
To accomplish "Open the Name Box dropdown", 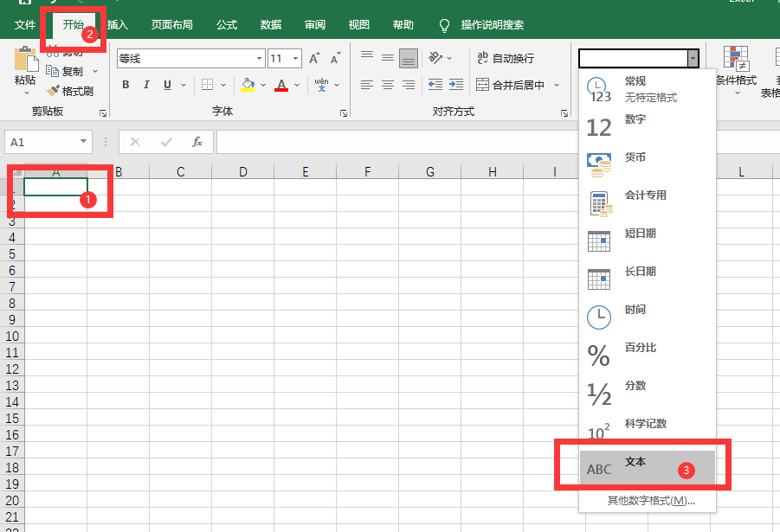I will [83, 142].
